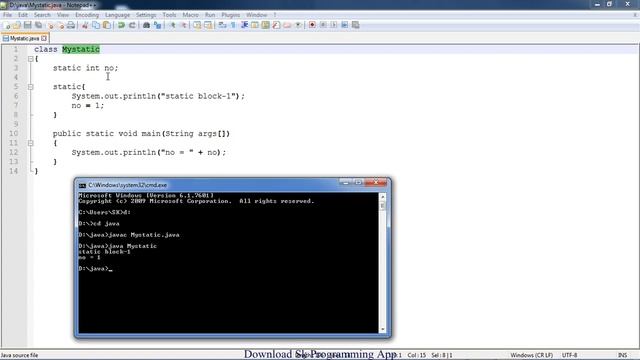The height and width of the screenshot is (360, 640).
Task: Close the Mystatic.java tab with its X
Action: [44, 38]
